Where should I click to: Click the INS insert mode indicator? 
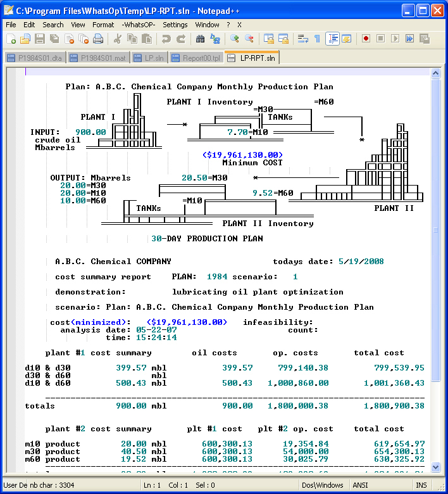point(421,485)
